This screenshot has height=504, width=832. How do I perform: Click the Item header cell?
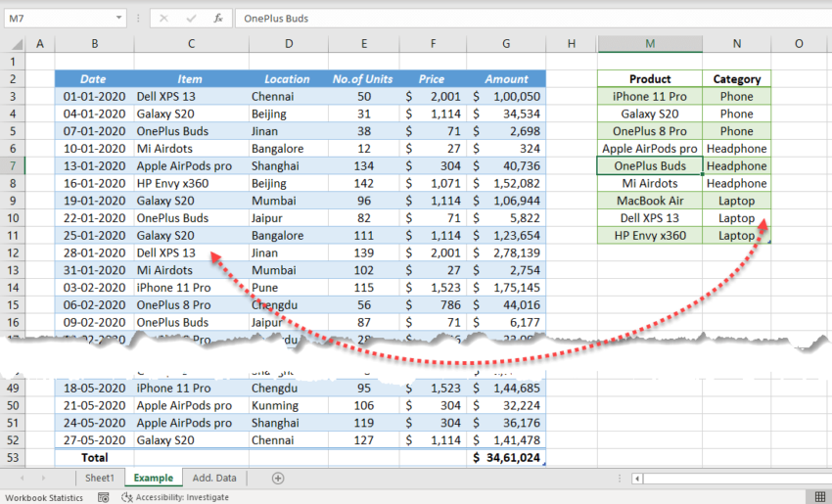click(x=191, y=79)
